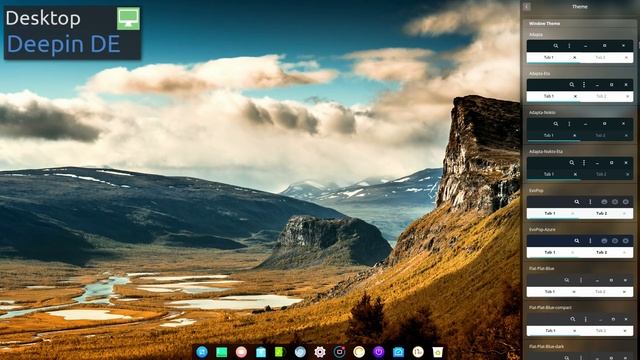Select the Flat-Plat-Blue-compact theme preview
This screenshot has height=360, width=640.
[x=580, y=324]
